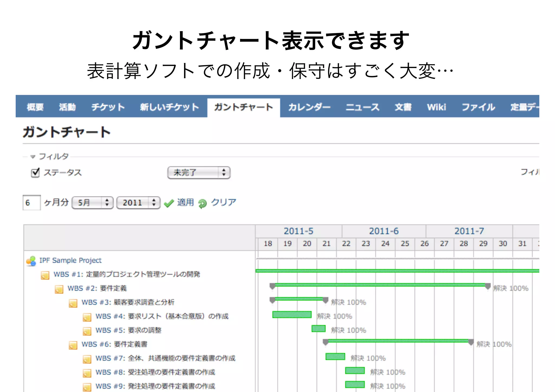The height and width of the screenshot is (392, 555).
Task: Open WBS #6 要件定義書 link
Action: tap(114, 344)
